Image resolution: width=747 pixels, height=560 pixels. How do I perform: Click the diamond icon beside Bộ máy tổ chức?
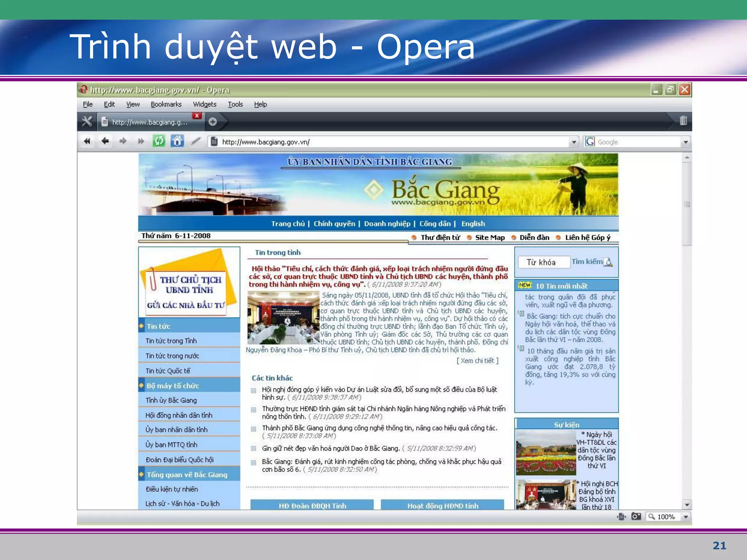[141, 385]
